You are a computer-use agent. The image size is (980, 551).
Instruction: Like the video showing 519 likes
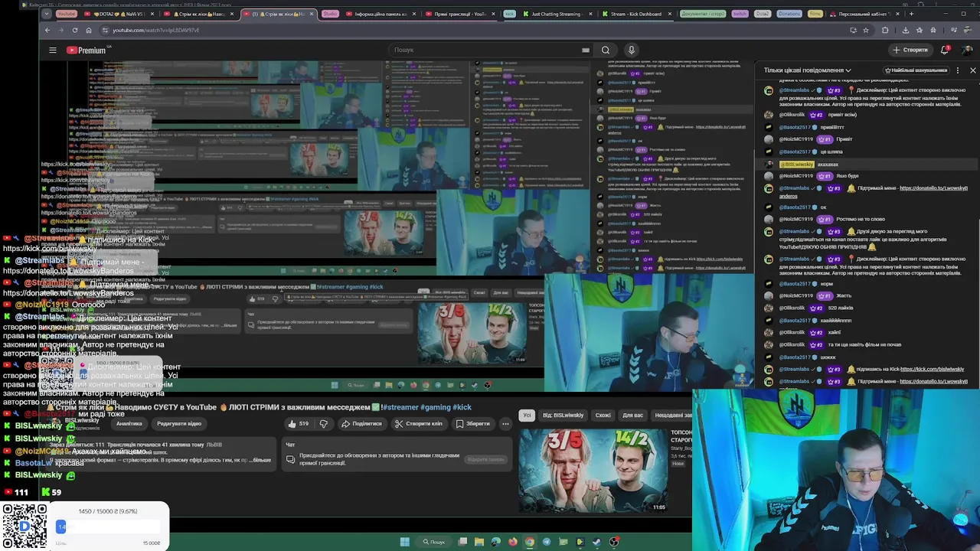tap(299, 424)
